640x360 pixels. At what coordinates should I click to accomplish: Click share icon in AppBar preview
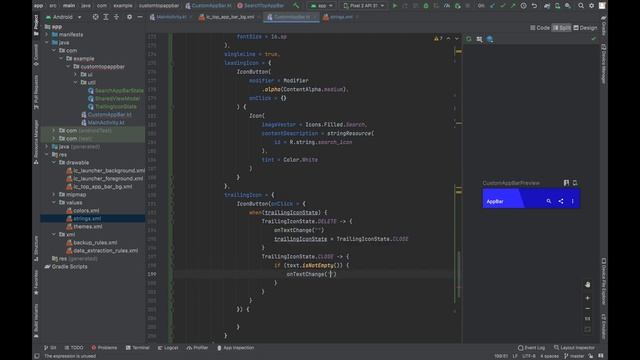click(x=561, y=201)
